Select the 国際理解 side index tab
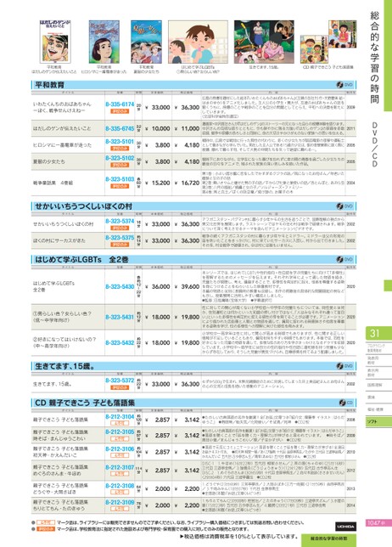 pyautogui.click(x=378, y=385)
